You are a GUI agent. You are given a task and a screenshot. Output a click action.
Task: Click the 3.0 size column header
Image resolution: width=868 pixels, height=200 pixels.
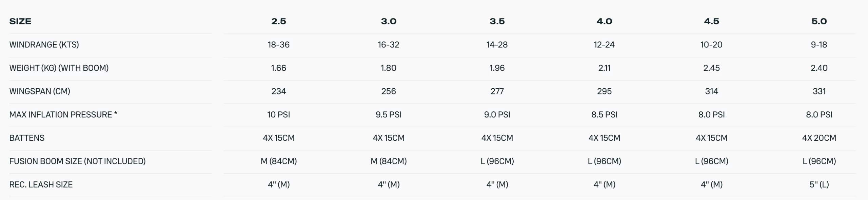[x=389, y=21]
